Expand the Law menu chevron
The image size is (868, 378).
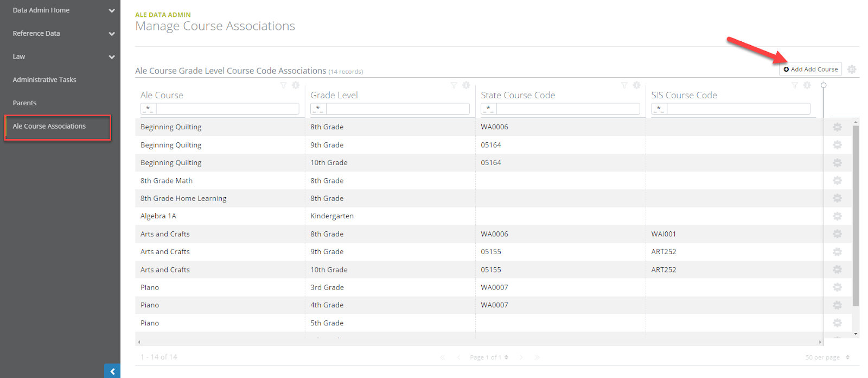[112, 57]
